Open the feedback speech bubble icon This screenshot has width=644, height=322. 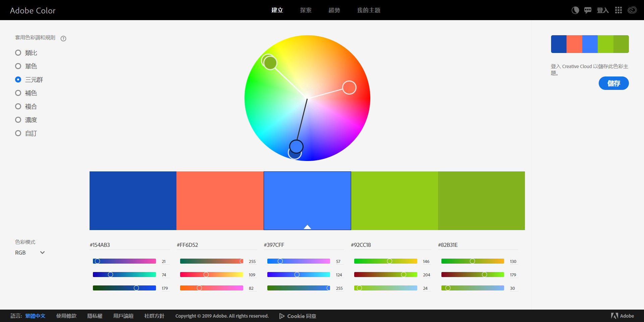pos(588,10)
